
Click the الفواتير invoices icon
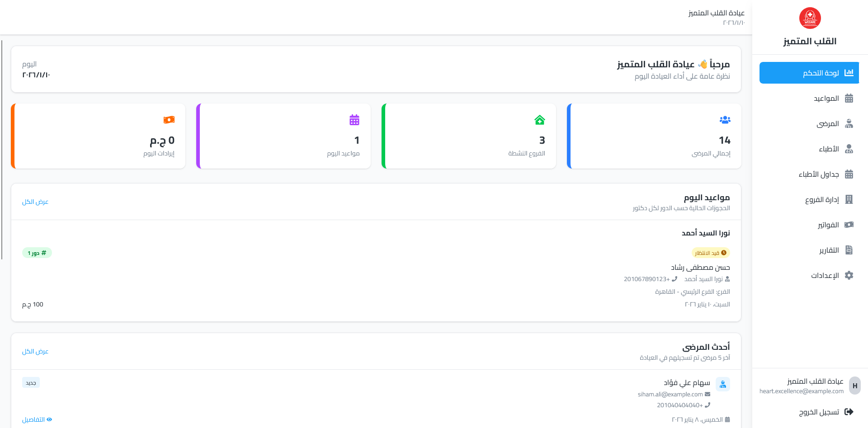tap(849, 225)
